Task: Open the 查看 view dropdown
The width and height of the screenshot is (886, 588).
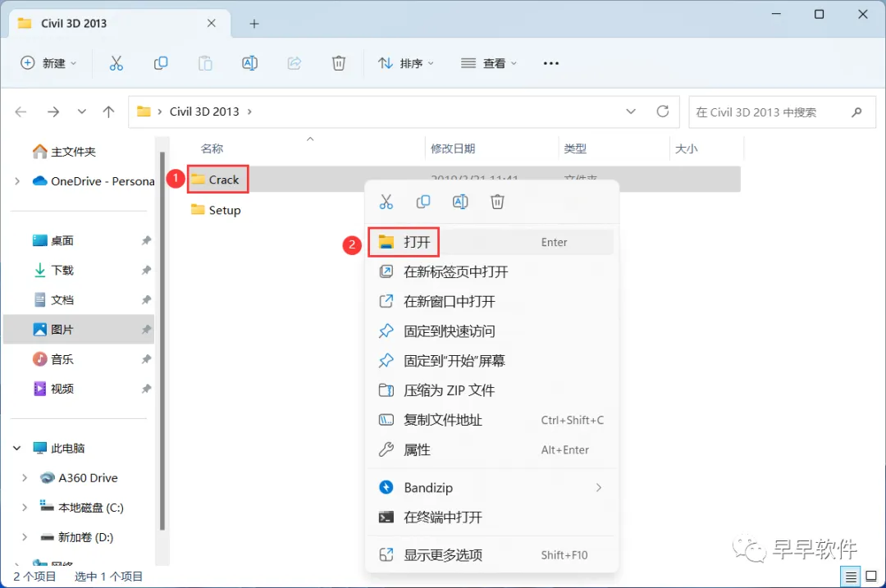Action: point(489,63)
